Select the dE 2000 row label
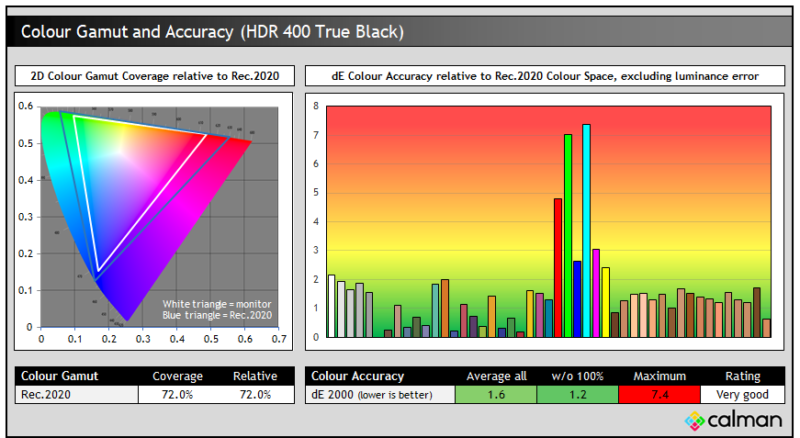Screen dimensions: 800x438 (364, 395)
